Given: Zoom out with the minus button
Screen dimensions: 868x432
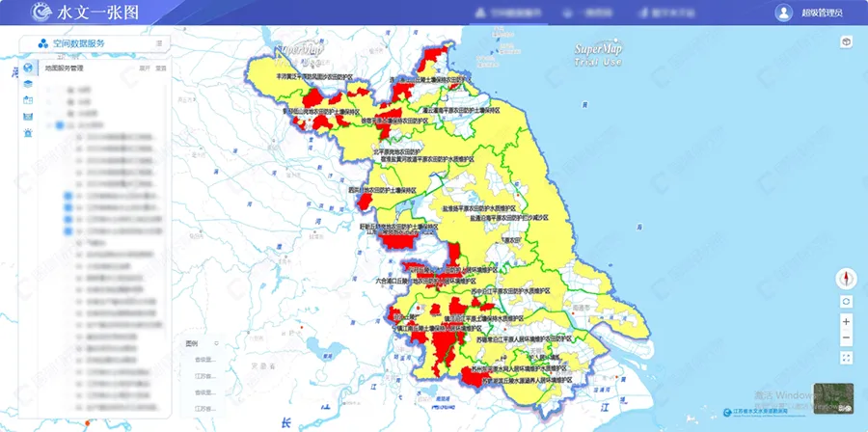Looking at the screenshot, I should [846, 338].
